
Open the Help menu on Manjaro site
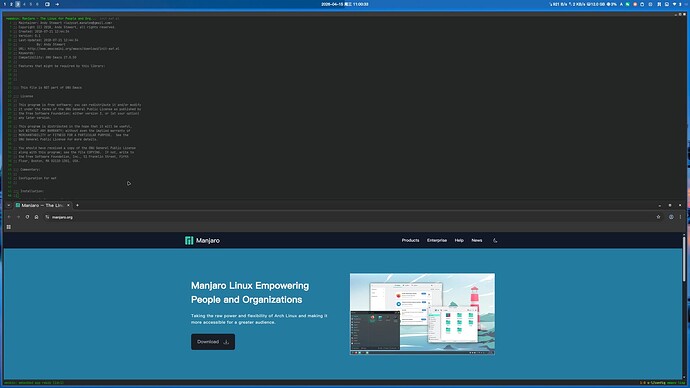click(459, 240)
